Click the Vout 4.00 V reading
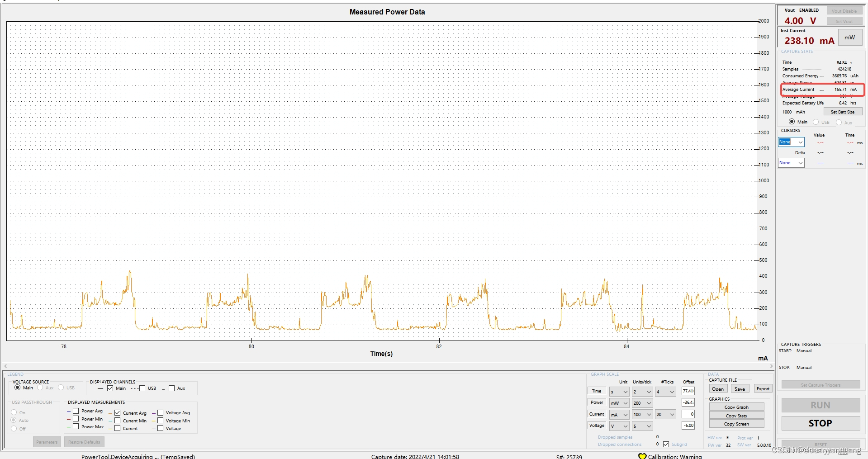Viewport: 868px width, 459px height. point(800,21)
